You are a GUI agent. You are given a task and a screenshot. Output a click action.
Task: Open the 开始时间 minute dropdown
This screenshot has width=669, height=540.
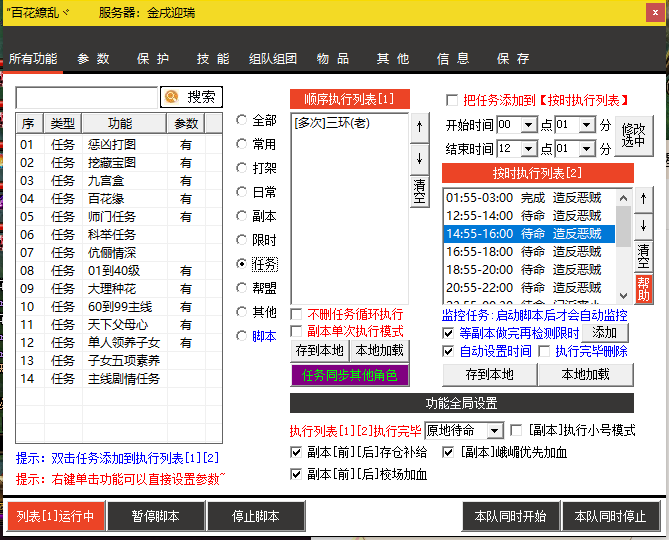point(587,125)
